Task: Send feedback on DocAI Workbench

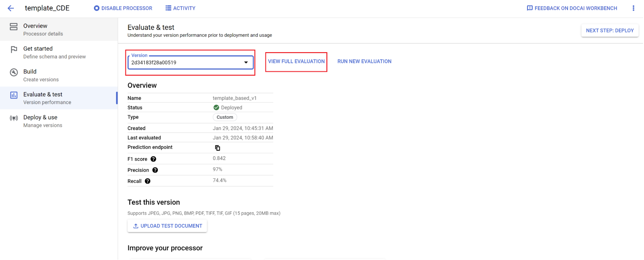Action: [x=572, y=8]
